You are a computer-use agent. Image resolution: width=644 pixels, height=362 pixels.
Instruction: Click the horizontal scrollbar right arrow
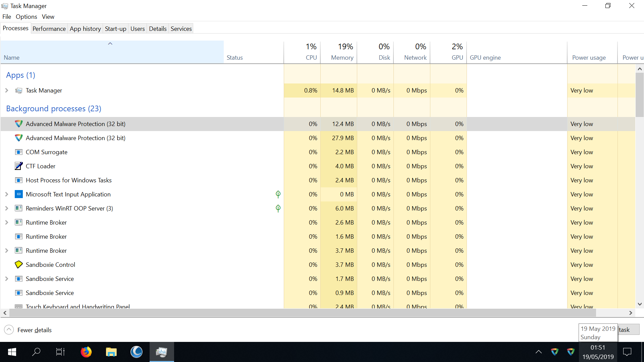tap(631, 313)
